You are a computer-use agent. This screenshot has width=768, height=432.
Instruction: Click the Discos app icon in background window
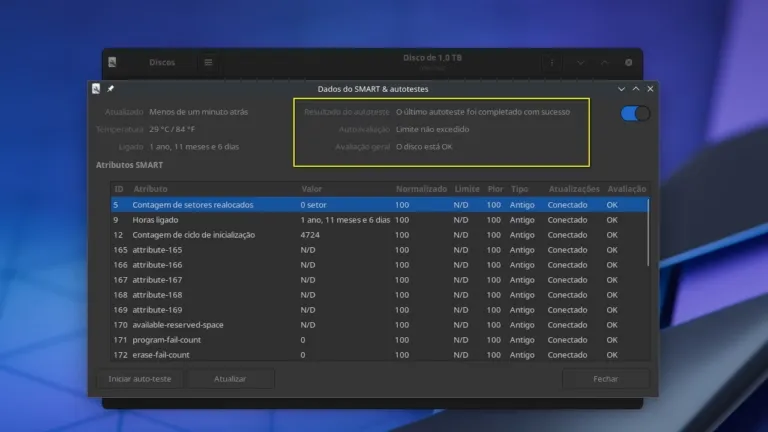click(x=112, y=62)
